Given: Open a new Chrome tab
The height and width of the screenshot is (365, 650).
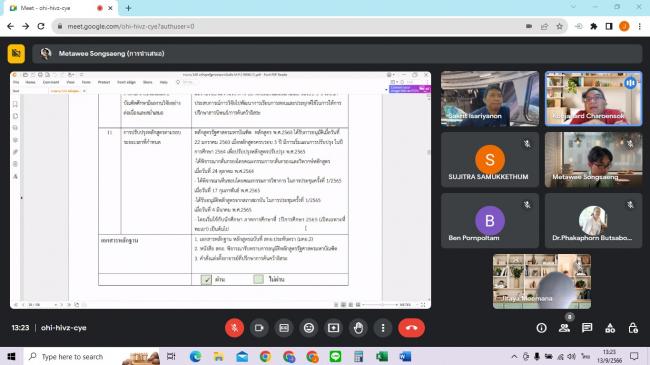Looking at the screenshot, I should tap(129, 8).
